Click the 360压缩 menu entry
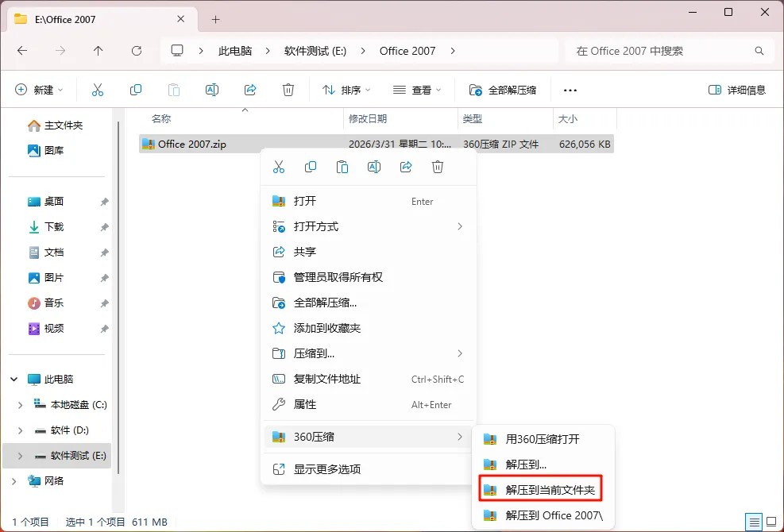 (369, 437)
